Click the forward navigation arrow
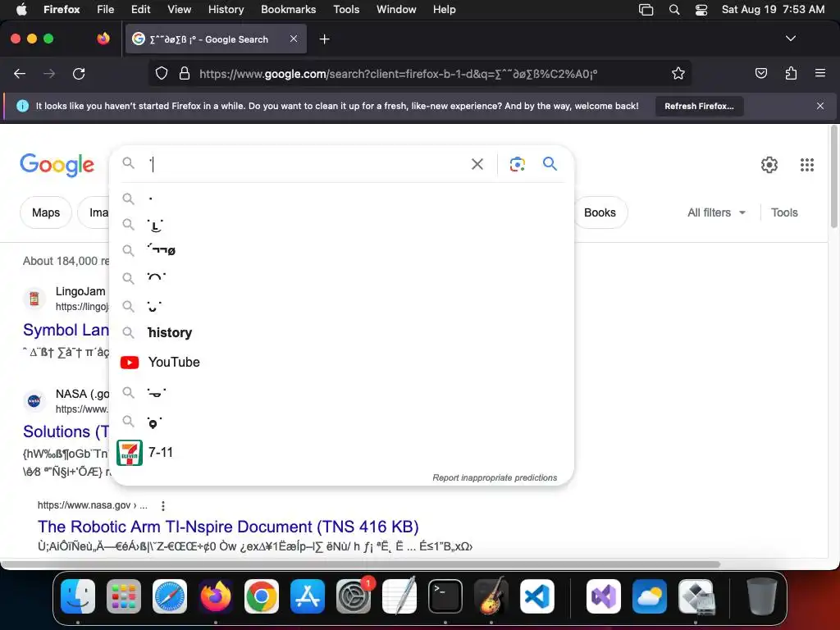The image size is (840, 630). [x=49, y=73]
